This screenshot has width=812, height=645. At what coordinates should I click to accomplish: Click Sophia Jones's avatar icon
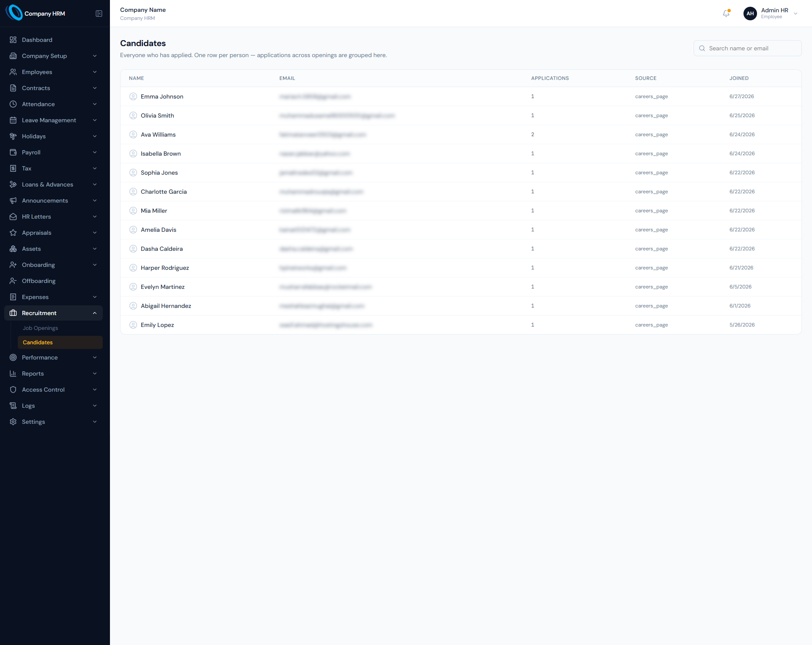point(133,173)
